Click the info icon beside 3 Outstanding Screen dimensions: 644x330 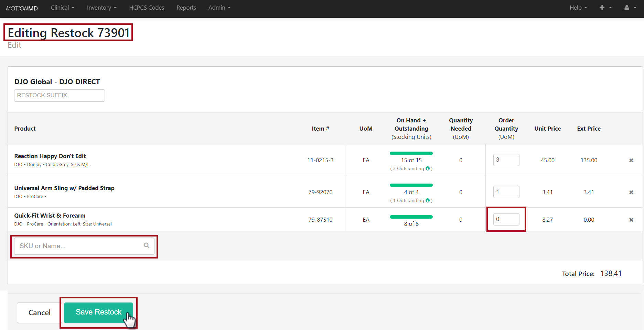tap(428, 168)
